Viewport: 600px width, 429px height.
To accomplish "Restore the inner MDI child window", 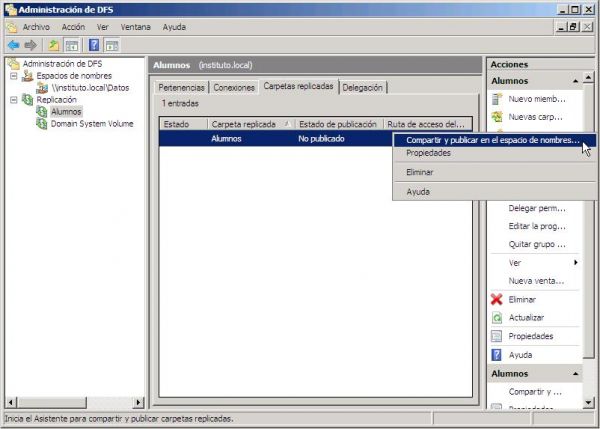I will [x=573, y=27].
